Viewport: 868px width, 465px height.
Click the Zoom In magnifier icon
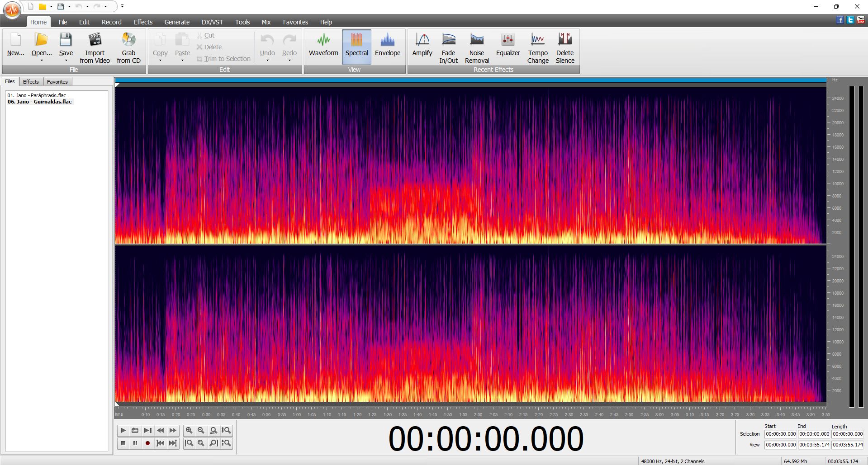tap(189, 430)
